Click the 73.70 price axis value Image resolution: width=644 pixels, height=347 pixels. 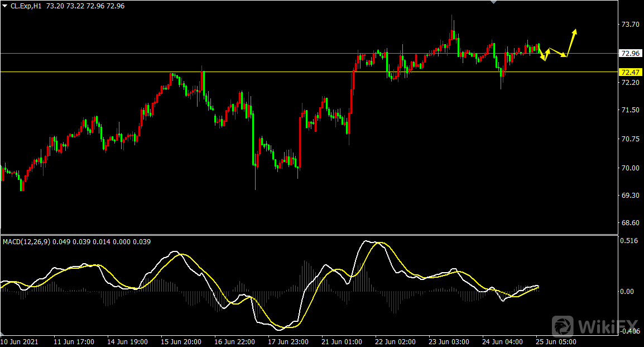[631, 25]
